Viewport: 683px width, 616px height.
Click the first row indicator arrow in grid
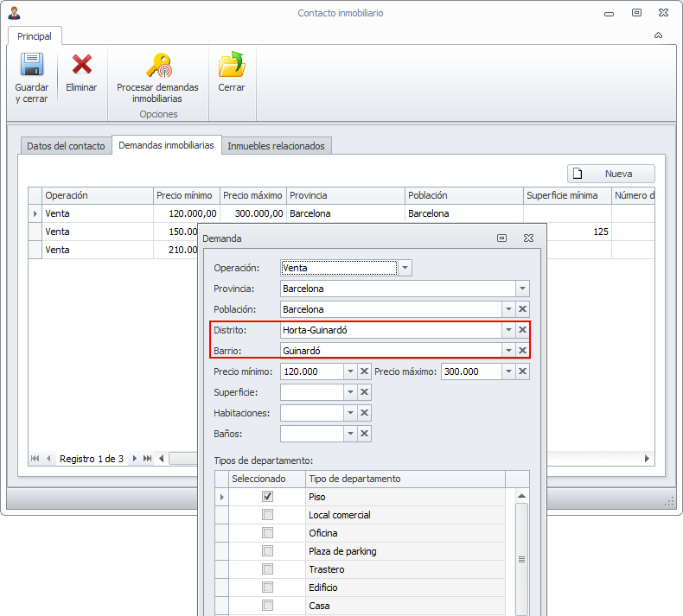35,213
